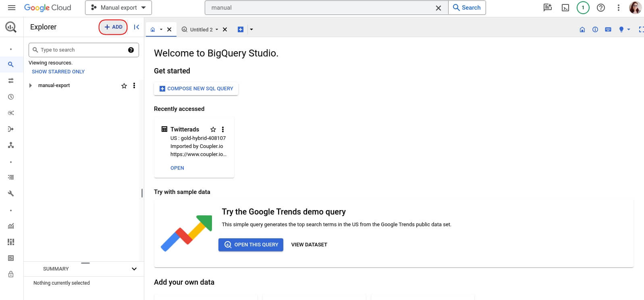644x300 pixels.
Task: Open the lock icon in sidebar
Action: point(11,274)
